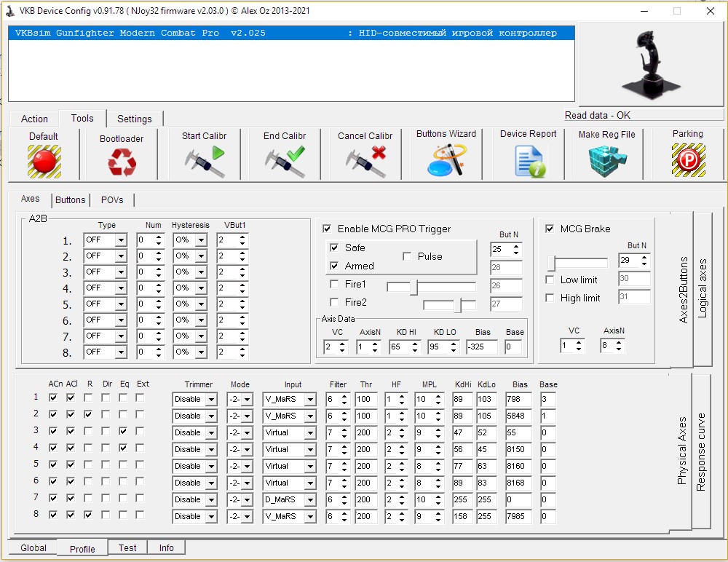Enable the Fire2 checkbox
Image resolution: width=728 pixels, height=562 pixels.
334,302
